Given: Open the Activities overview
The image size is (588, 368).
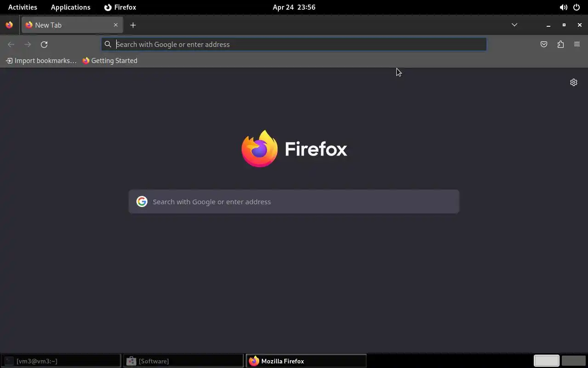Looking at the screenshot, I should (x=23, y=7).
